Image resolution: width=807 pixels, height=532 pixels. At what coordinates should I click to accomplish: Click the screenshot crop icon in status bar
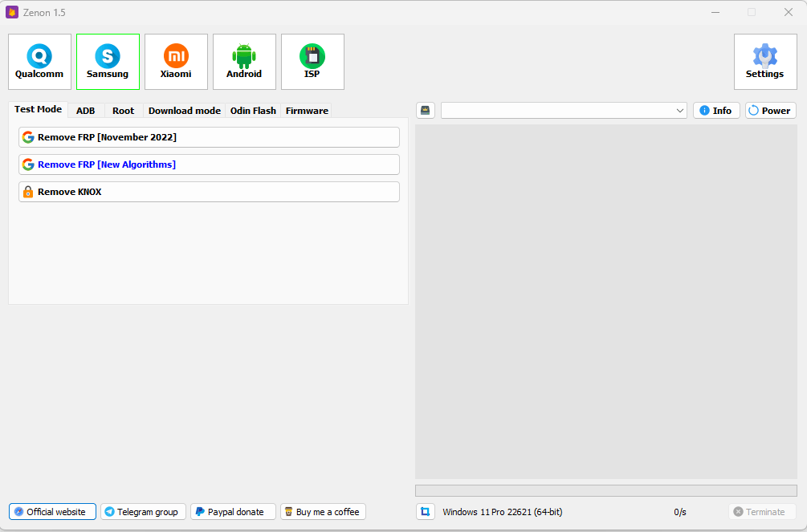426,512
